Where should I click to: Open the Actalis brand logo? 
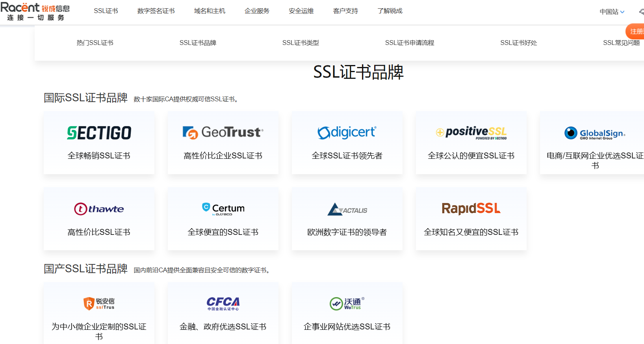(347, 209)
